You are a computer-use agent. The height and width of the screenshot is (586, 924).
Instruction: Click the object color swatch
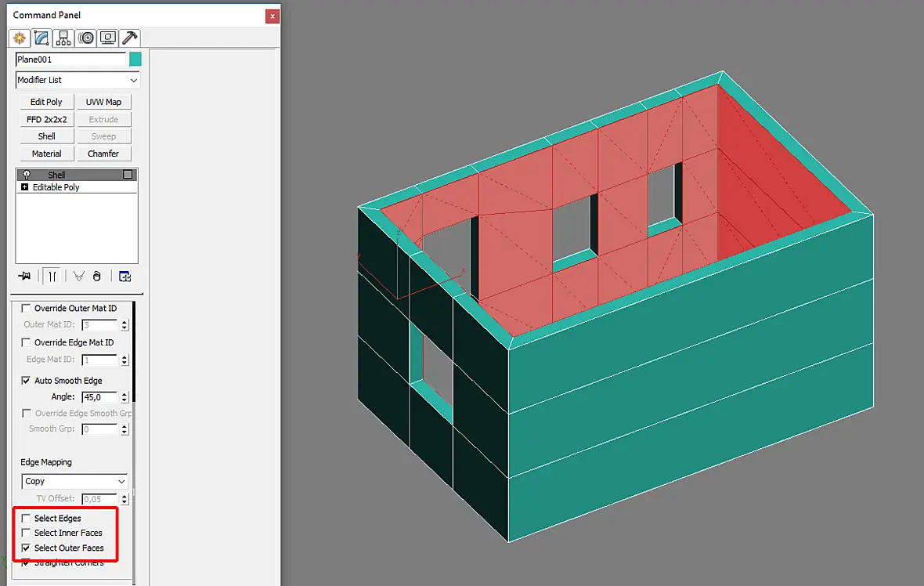coord(135,59)
